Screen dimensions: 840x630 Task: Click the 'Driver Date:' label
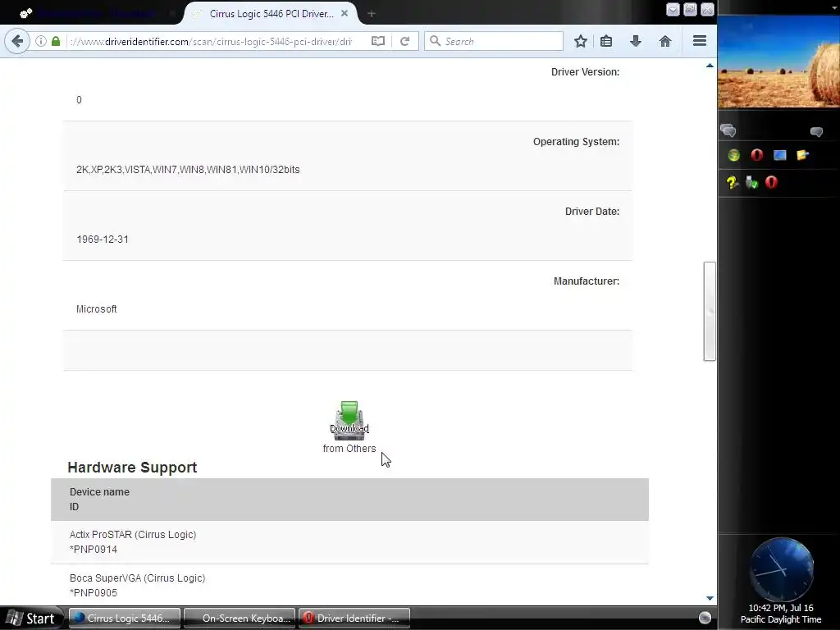click(592, 211)
